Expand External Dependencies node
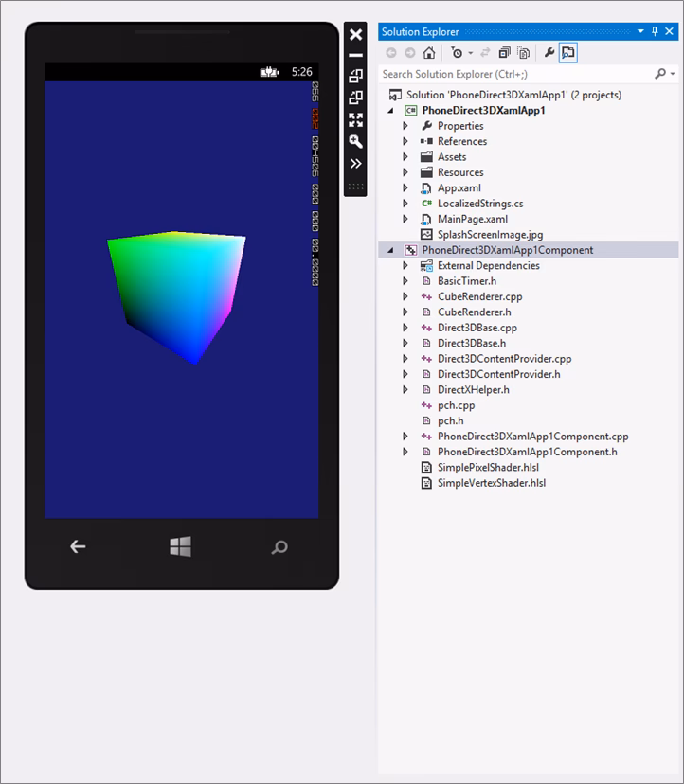This screenshot has width=684, height=784. point(405,265)
